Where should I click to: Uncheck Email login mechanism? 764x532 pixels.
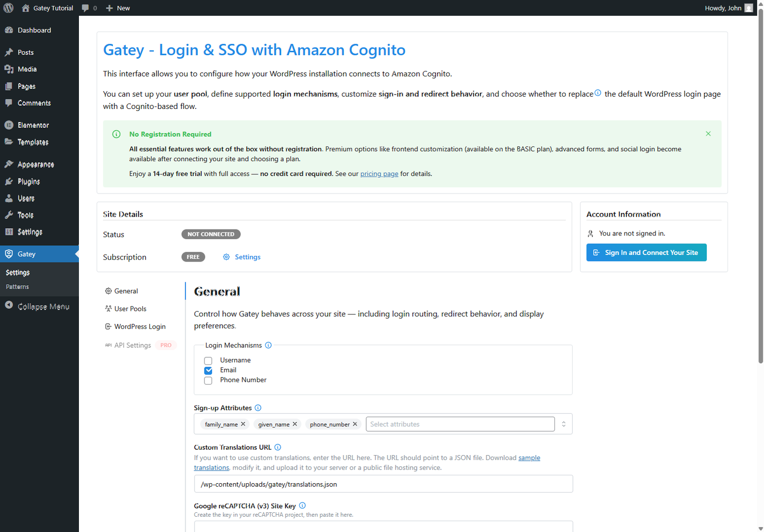pos(208,370)
